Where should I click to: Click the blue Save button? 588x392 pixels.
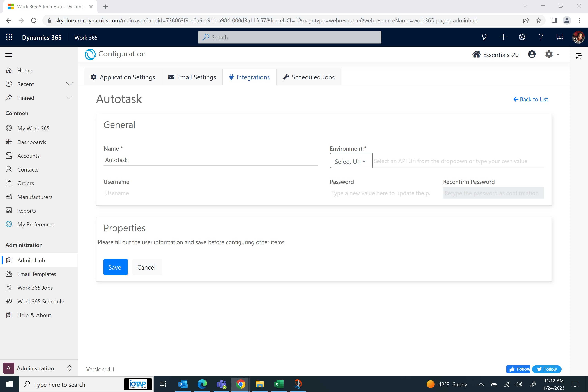pyautogui.click(x=115, y=267)
